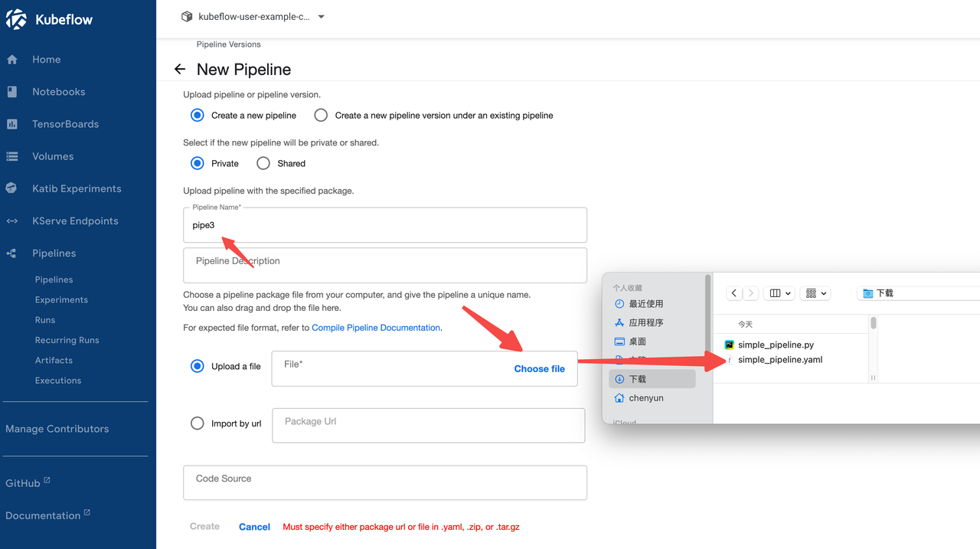Click the Kubeflow logo icon
Screen dimensions: 980x549
(17, 20)
